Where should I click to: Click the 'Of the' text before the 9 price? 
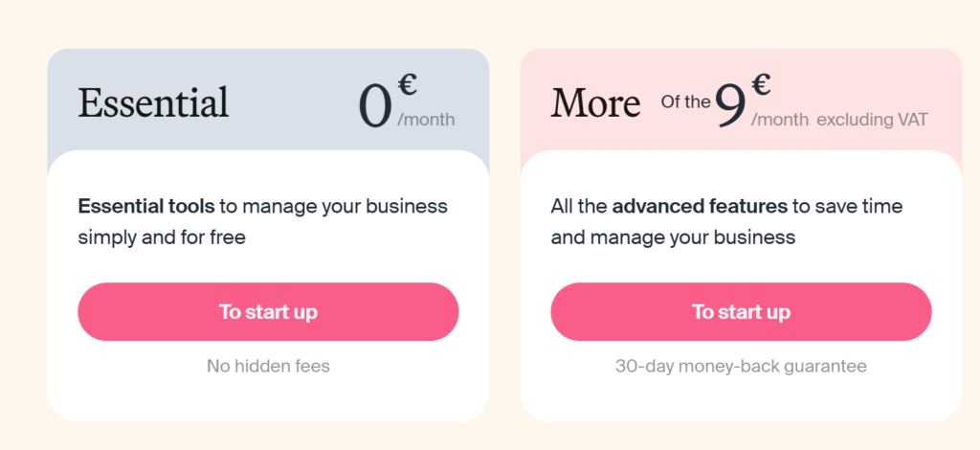(x=685, y=102)
